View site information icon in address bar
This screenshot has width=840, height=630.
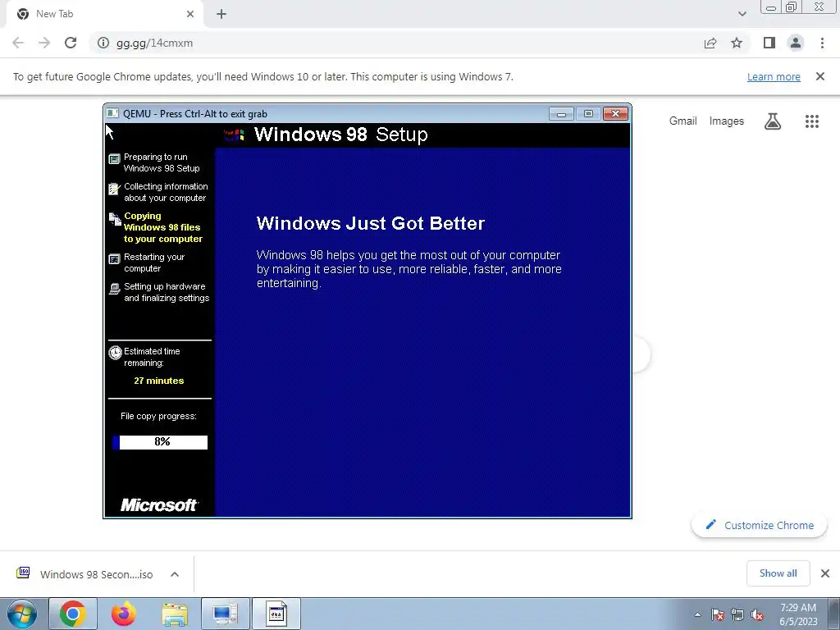[x=103, y=43]
